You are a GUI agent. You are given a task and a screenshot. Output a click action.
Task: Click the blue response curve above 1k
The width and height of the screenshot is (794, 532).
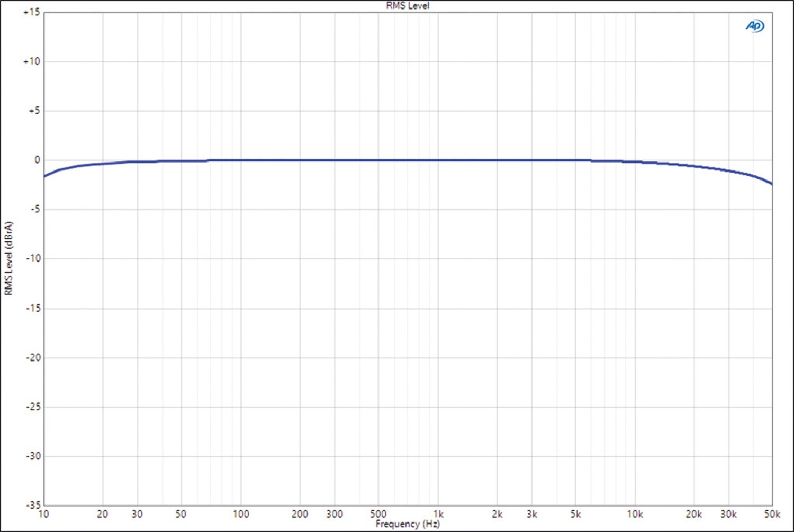coord(438,160)
